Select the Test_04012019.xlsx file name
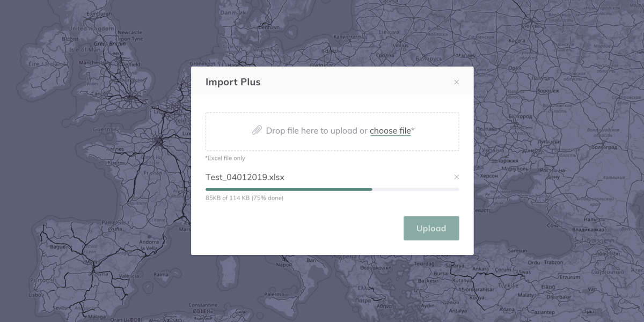 [x=245, y=177]
